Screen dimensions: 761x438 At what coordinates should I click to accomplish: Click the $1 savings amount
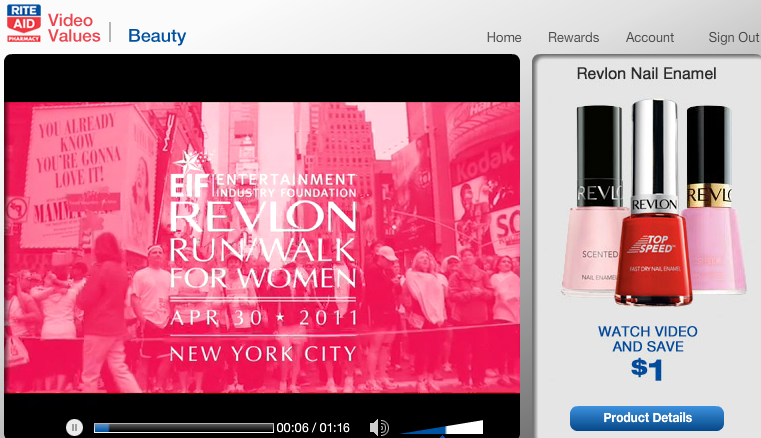tap(646, 369)
